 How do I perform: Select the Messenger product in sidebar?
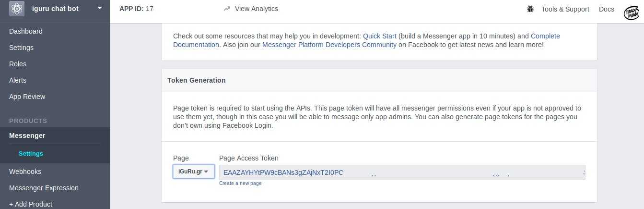[27, 135]
